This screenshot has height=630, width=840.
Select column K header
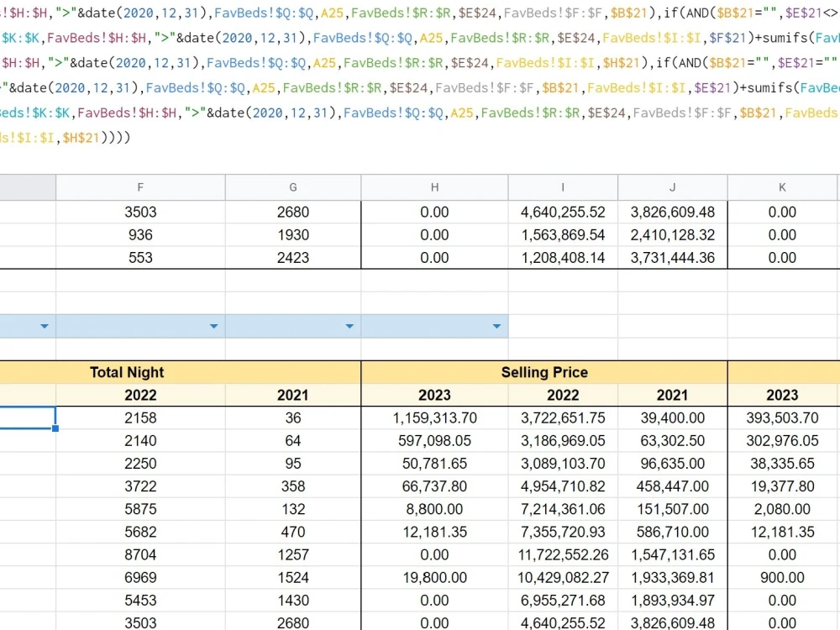point(782,187)
